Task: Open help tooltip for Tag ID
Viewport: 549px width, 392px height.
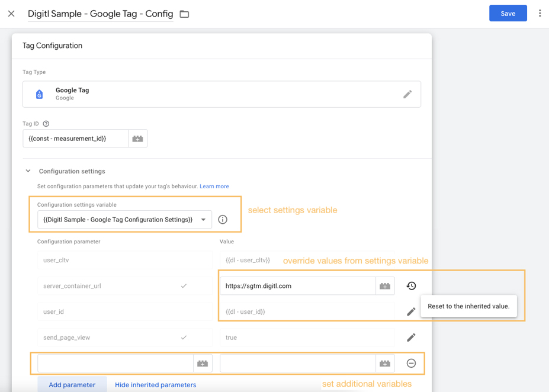Action: 46,124
